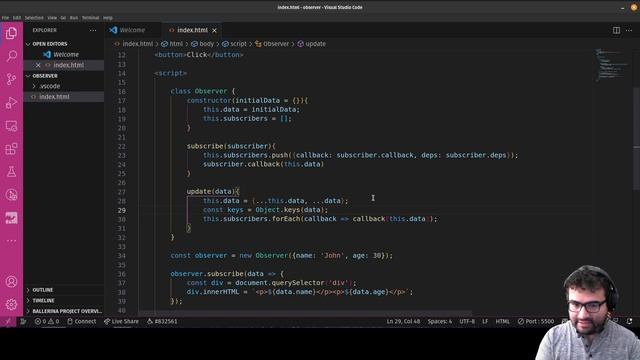Screen dimensions: 640x360
Task: Click the #832561 status bar item
Action: (162, 322)
